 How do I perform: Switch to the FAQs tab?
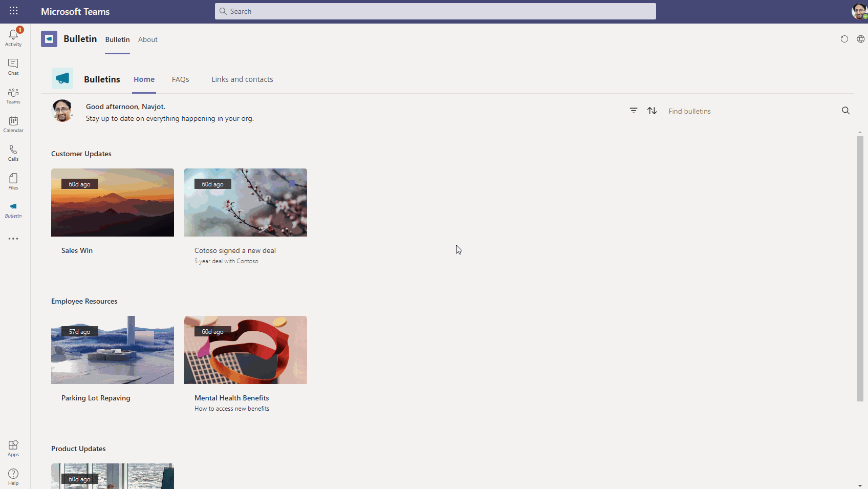pos(180,79)
